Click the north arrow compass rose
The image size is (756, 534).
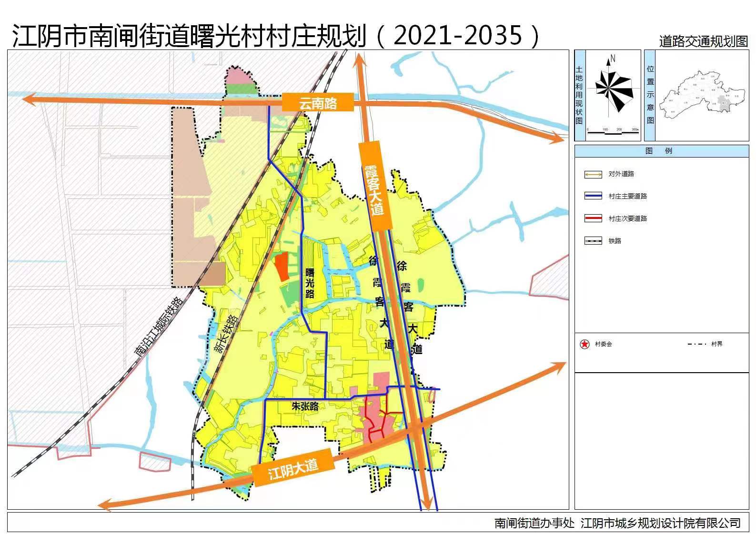(x=613, y=89)
